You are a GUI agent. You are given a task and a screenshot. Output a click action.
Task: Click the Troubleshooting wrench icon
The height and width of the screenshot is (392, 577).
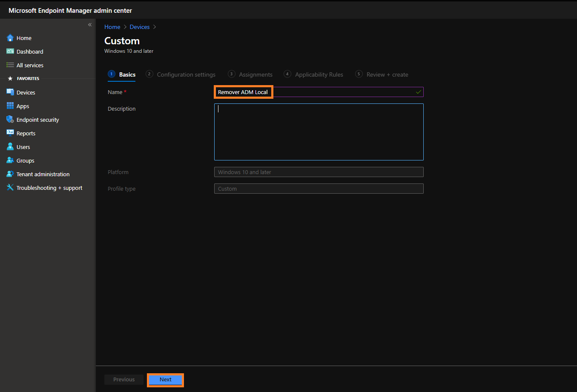pos(10,188)
